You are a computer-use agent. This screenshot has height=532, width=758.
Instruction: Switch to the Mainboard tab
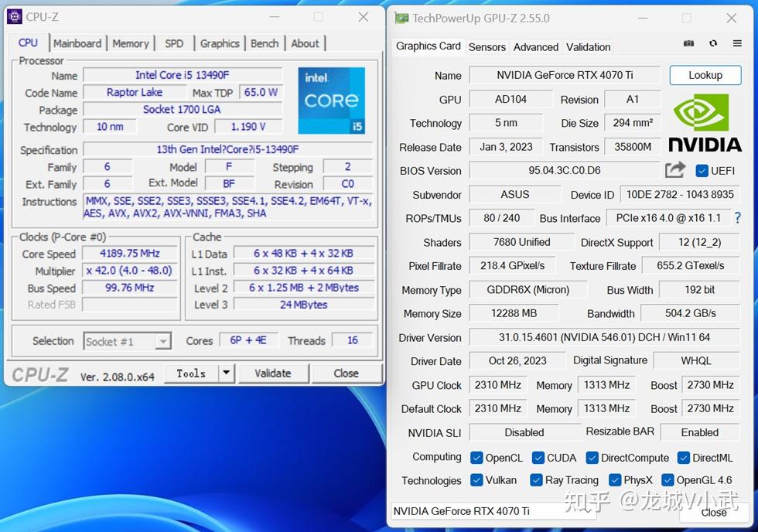click(77, 43)
